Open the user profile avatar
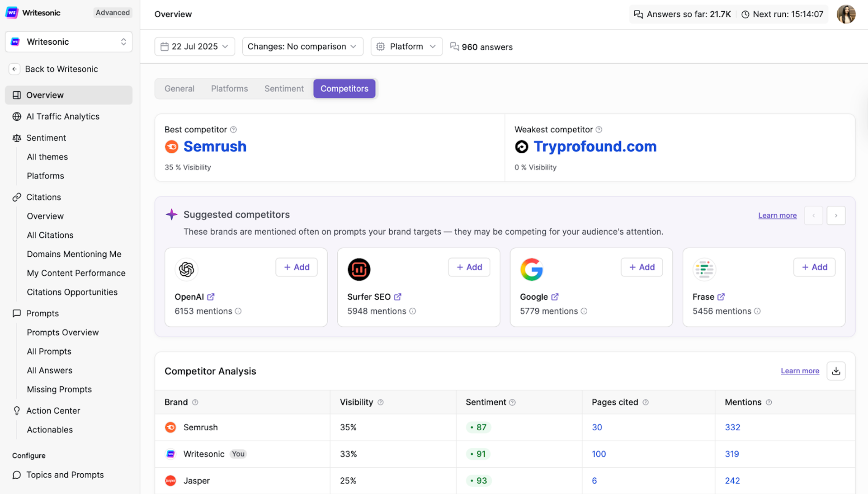The image size is (868, 494). tap(846, 14)
